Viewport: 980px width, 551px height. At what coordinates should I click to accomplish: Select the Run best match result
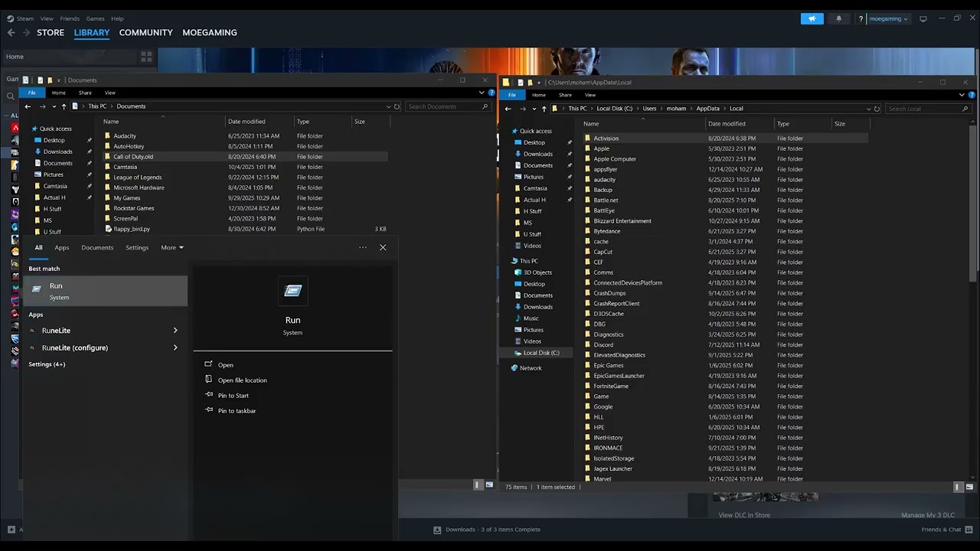[x=106, y=291]
